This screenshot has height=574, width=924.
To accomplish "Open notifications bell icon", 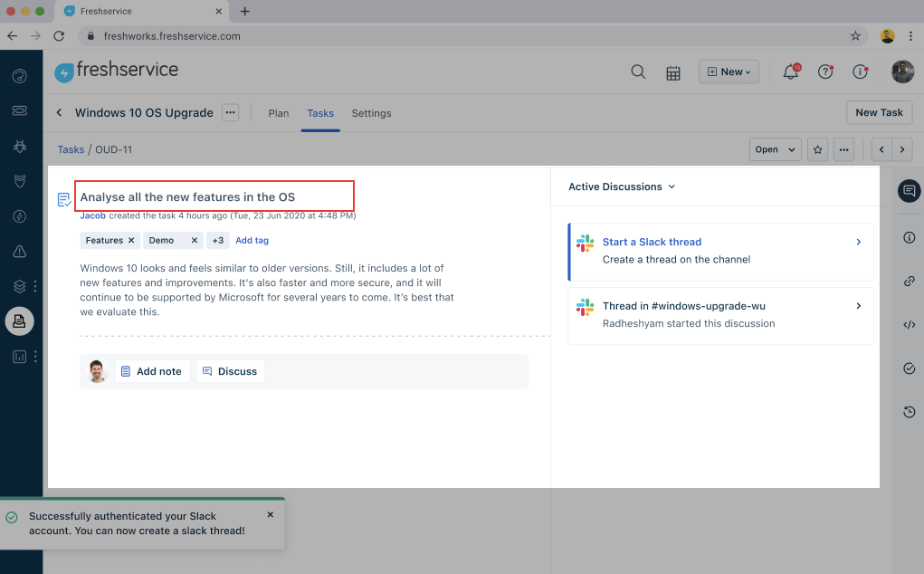I will (791, 72).
